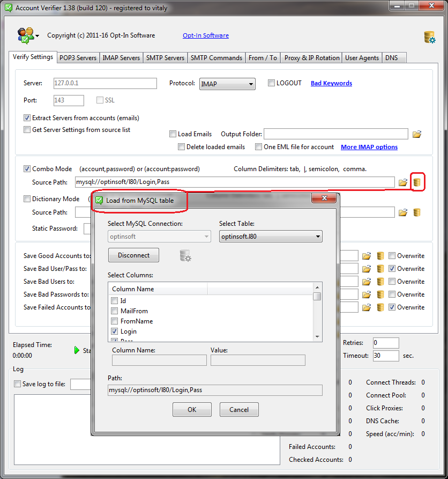
Task: Open the More IMAP options link
Action: [x=369, y=147]
